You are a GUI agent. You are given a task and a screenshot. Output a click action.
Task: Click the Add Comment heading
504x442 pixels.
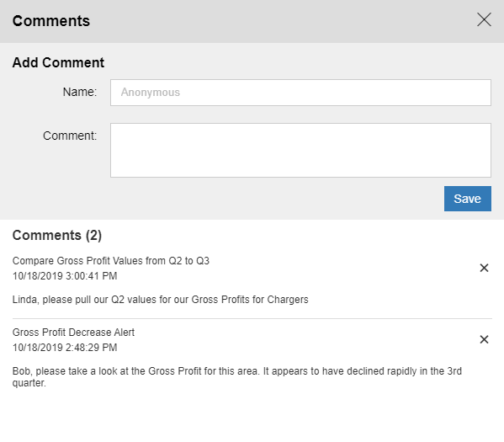pos(58,62)
